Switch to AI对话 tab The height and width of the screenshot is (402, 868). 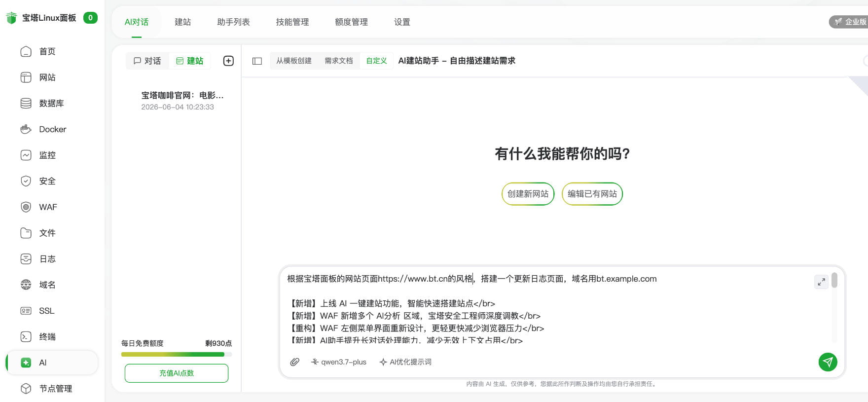137,22
